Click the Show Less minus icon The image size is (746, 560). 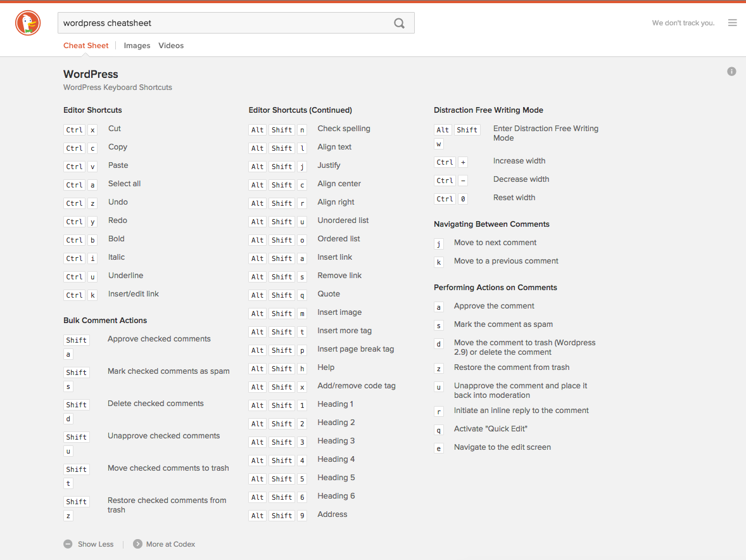click(68, 544)
